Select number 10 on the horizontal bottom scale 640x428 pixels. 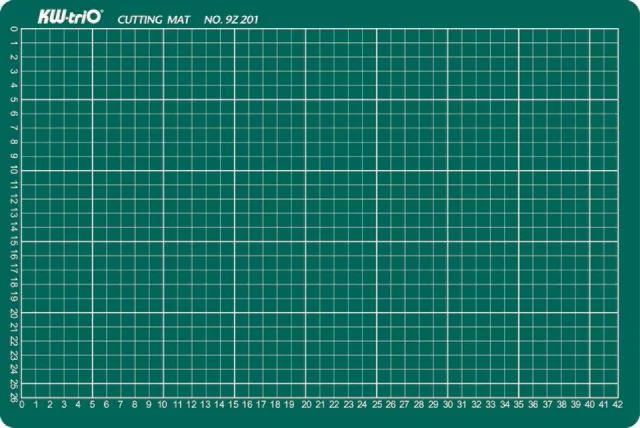(x=162, y=404)
